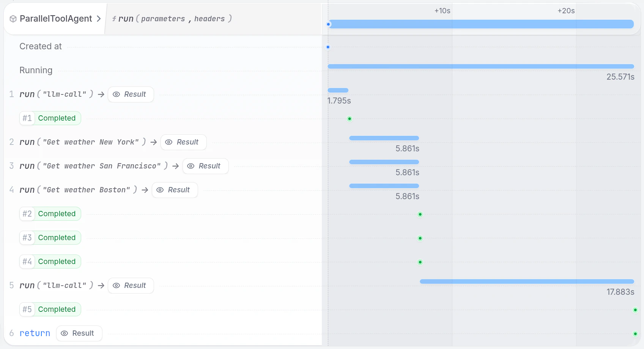Click the green dot marker for the return step
Screen dimensions: 644x349
point(636,333)
